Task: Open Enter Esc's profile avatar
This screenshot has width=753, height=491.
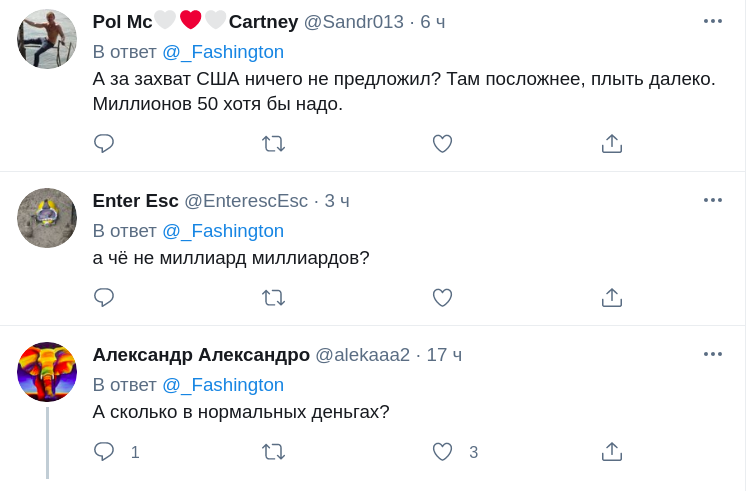Action: coord(47,218)
